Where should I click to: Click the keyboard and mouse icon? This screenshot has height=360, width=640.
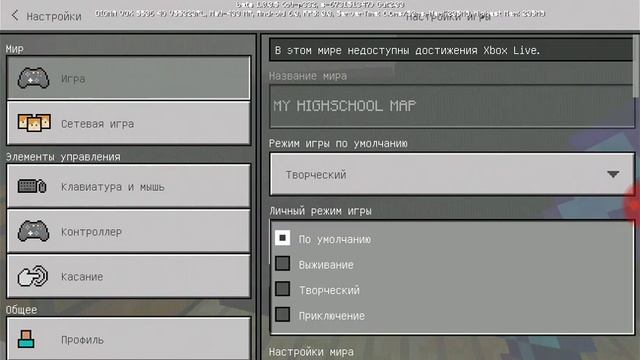click(32, 187)
